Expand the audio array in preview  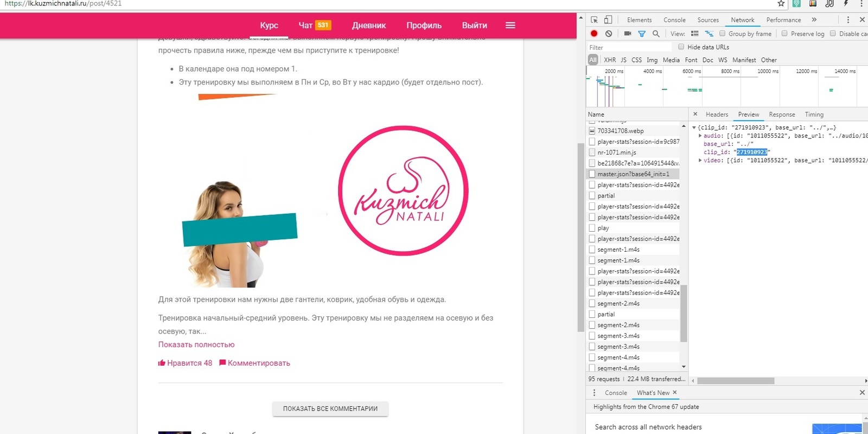point(700,136)
